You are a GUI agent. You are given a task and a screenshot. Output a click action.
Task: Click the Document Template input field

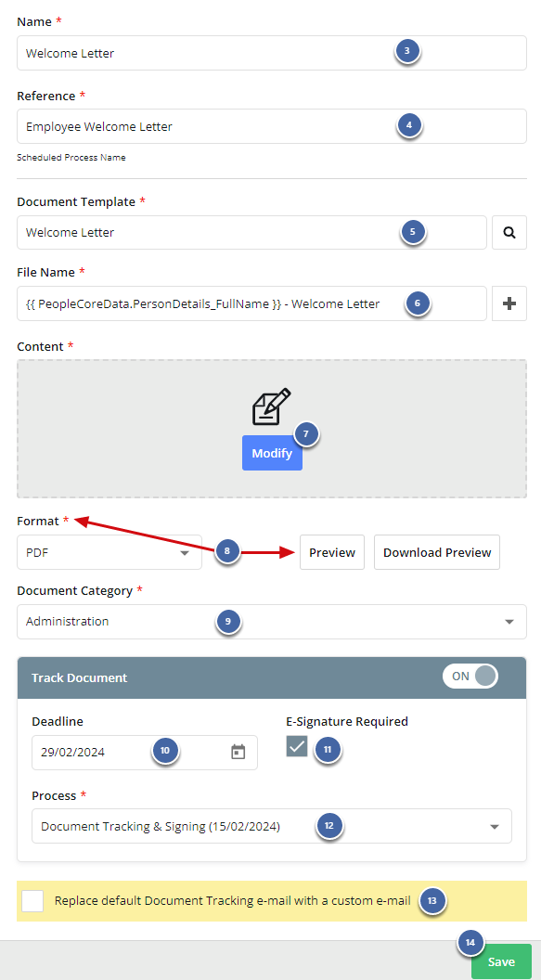[251, 233]
